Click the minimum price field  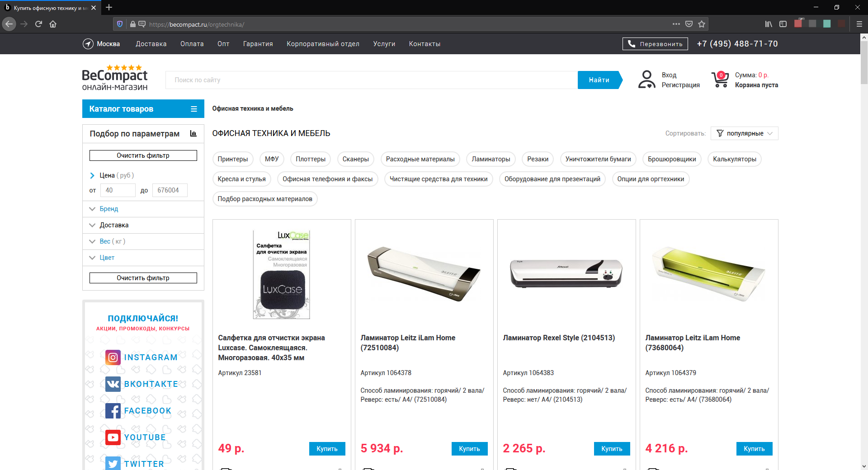(x=118, y=190)
